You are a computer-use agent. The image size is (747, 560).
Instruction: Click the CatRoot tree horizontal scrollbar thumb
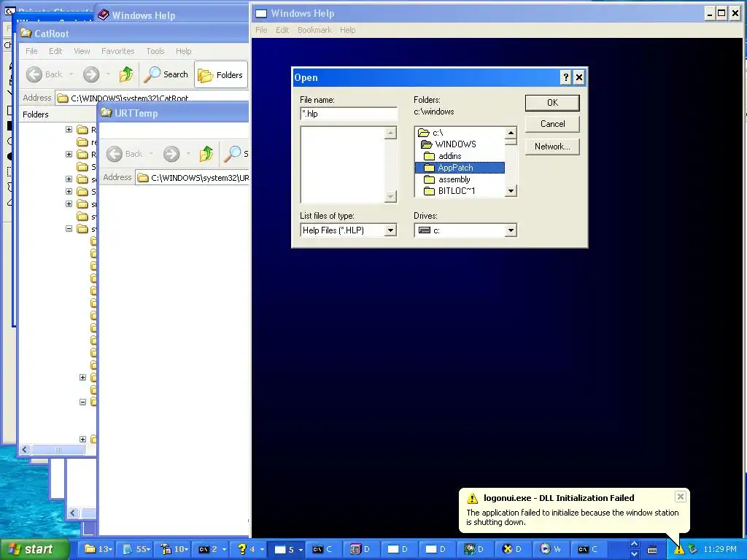pos(58,449)
